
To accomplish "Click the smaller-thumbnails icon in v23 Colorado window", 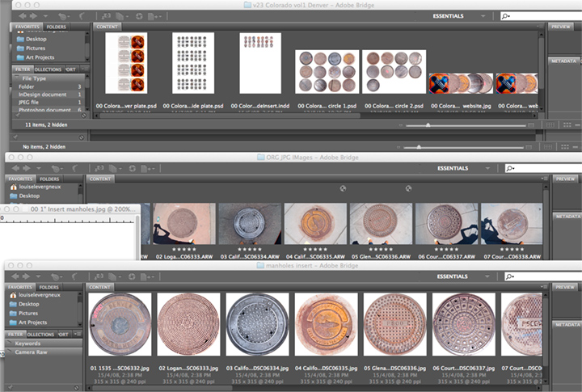I will [400, 125].
